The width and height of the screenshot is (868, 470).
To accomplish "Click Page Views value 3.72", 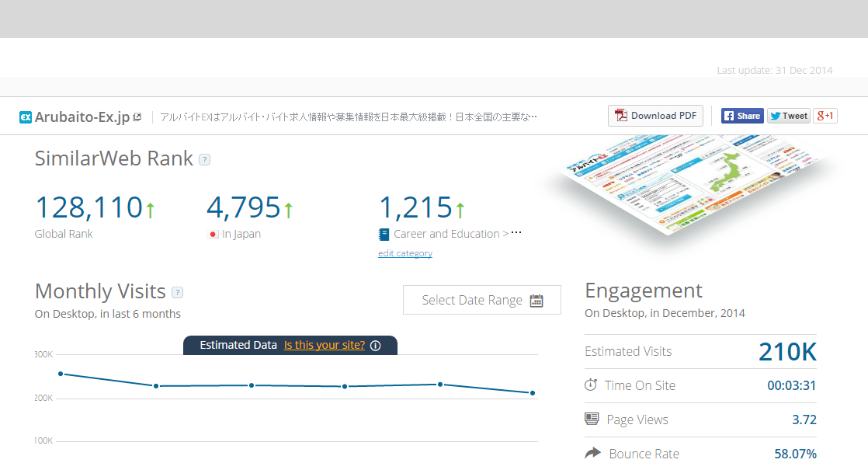I will (804, 420).
